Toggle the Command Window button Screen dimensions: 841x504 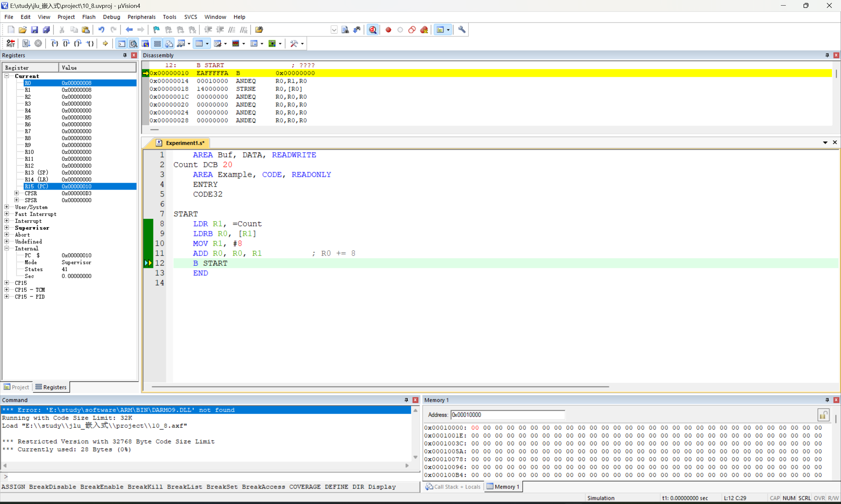pos(121,43)
